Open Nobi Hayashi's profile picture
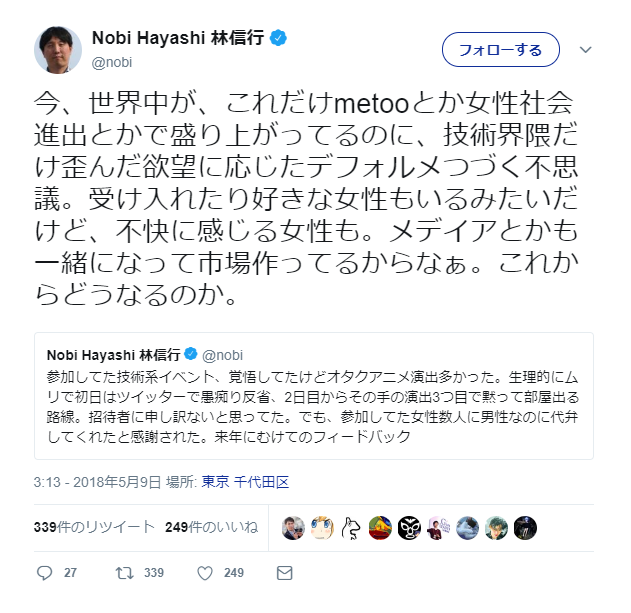631x613 pixels. click(58, 50)
